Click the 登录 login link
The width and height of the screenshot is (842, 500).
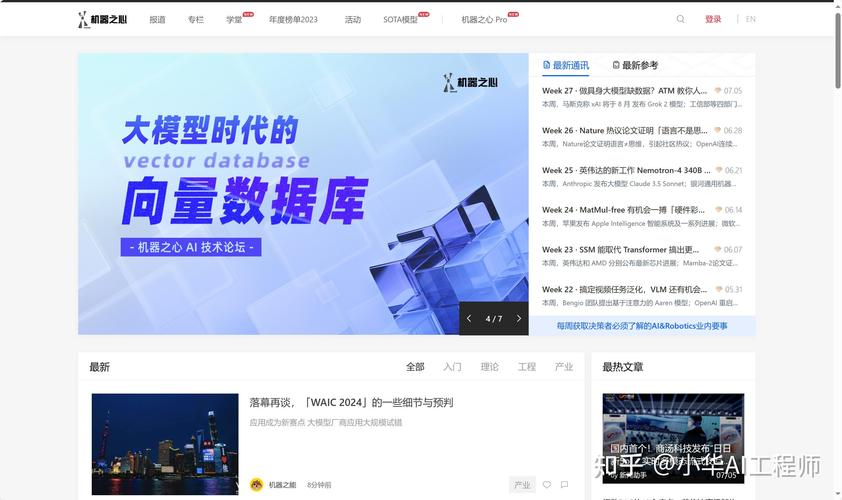pos(713,19)
